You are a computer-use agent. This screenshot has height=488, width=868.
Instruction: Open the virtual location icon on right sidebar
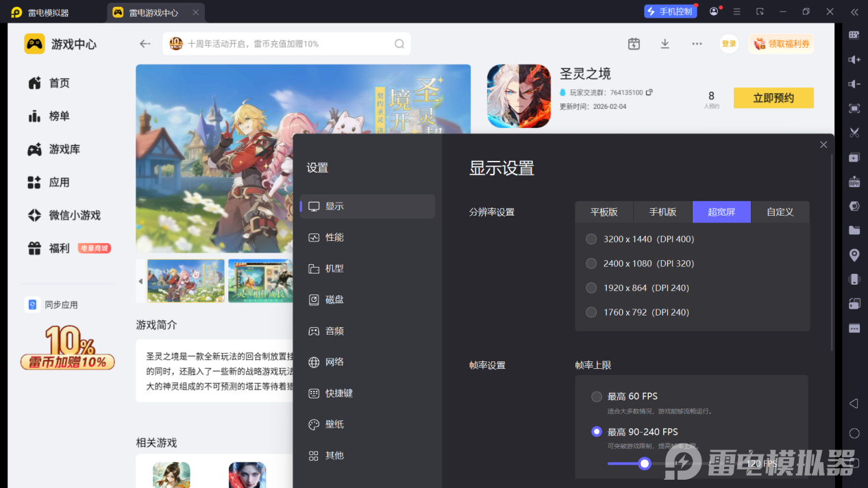(854, 254)
